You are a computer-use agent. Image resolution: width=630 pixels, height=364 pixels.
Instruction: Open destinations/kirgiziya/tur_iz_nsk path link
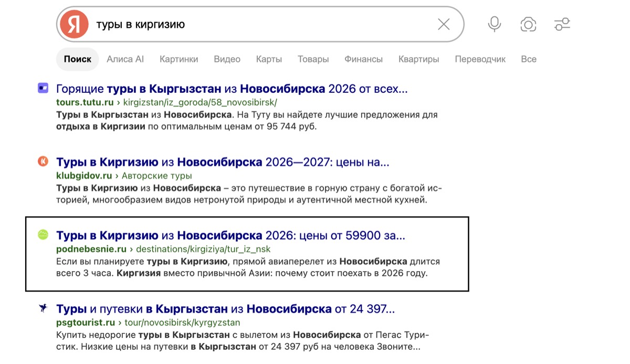coord(204,249)
